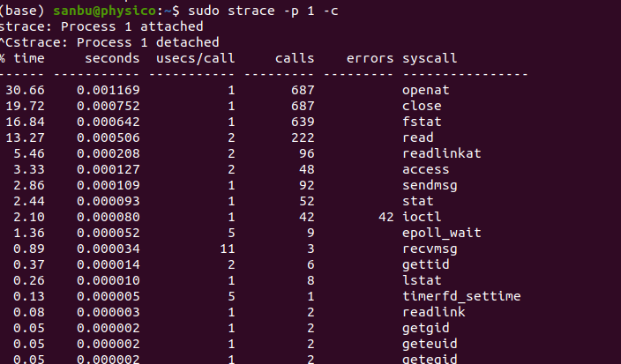Screen dimensions: 621x364
Task: Click the 11 usecs/call value for recvmsg
Action: (x=228, y=249)
